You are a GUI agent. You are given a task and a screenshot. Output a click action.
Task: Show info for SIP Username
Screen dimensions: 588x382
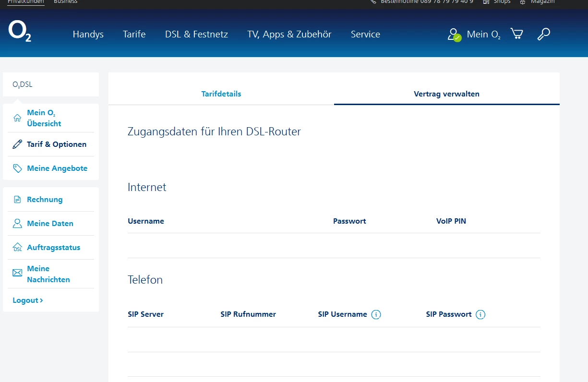tap(376, 315)
